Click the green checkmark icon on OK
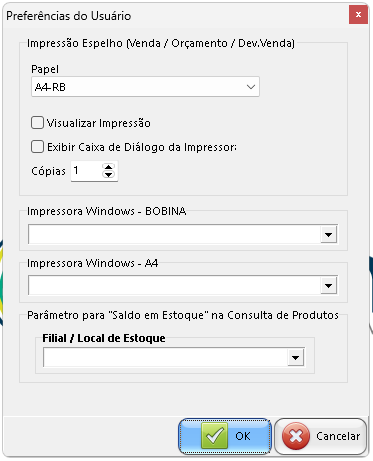The width and height of the screenshot is (373, 461). 214,436
